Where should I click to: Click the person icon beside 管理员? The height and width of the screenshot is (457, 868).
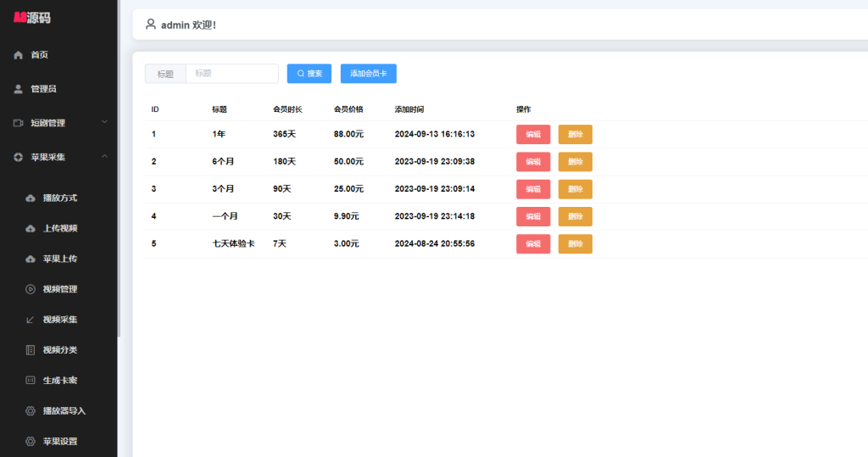(x=18, y=89)
